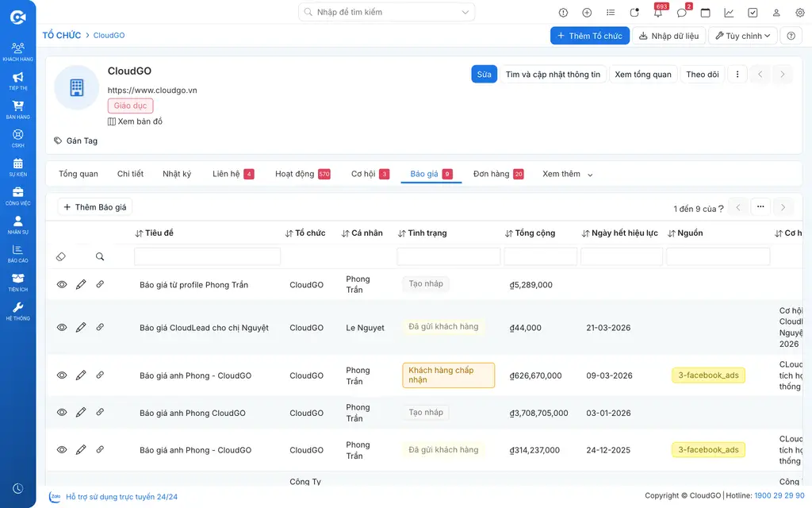Click the Nhập dữ liệu button

coord(668,36)
